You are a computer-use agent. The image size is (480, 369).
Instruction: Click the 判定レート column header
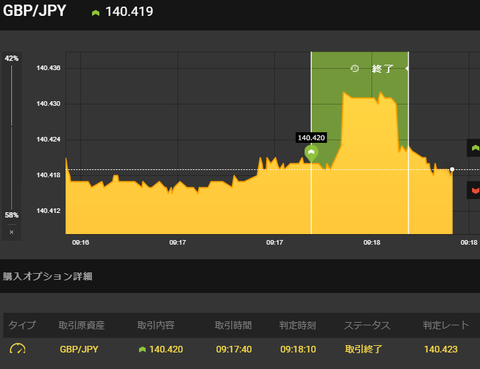(x=446, y=325)
